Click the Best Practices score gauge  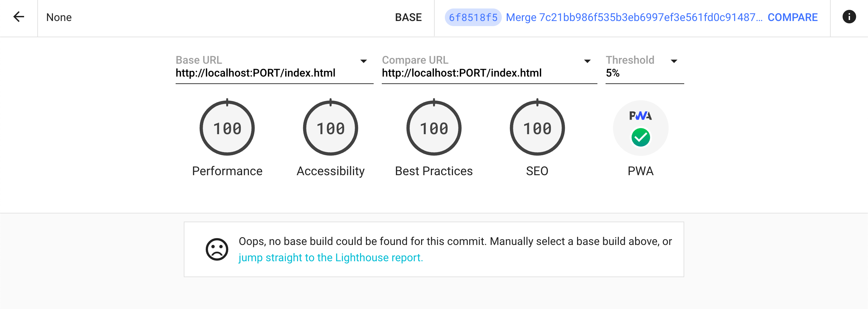point(434,128)
